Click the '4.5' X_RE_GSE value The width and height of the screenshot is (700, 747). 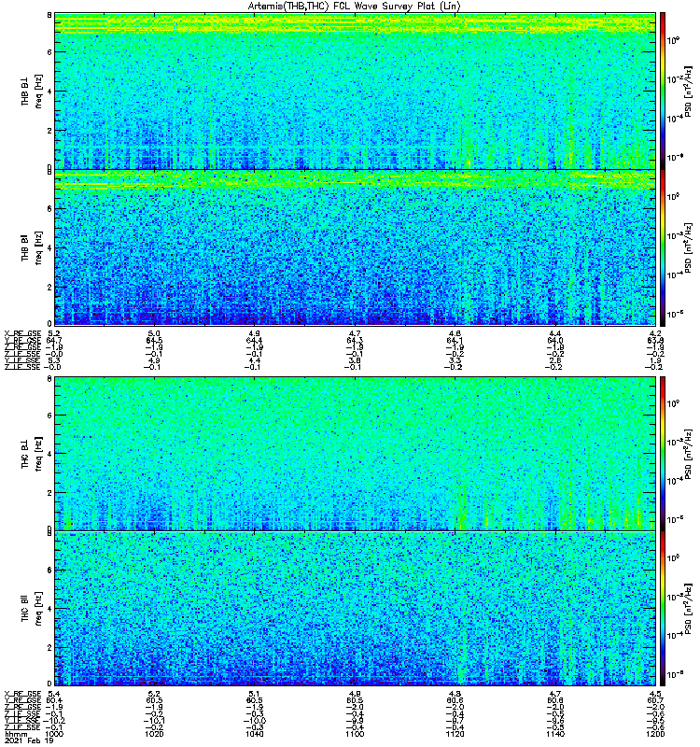655,694
